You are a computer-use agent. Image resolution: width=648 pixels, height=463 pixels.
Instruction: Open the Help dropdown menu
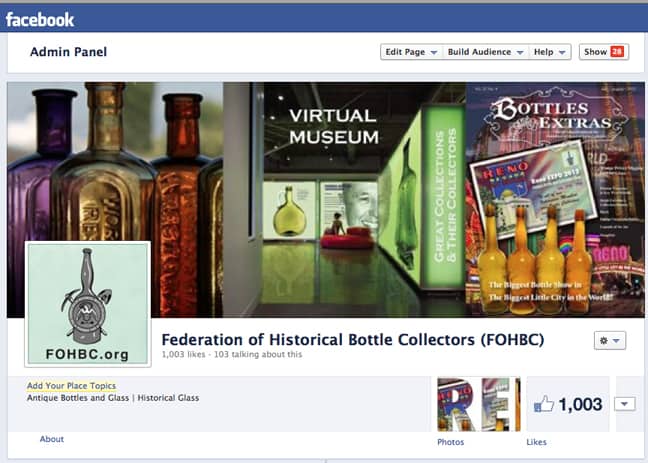(x=550, y=52)
